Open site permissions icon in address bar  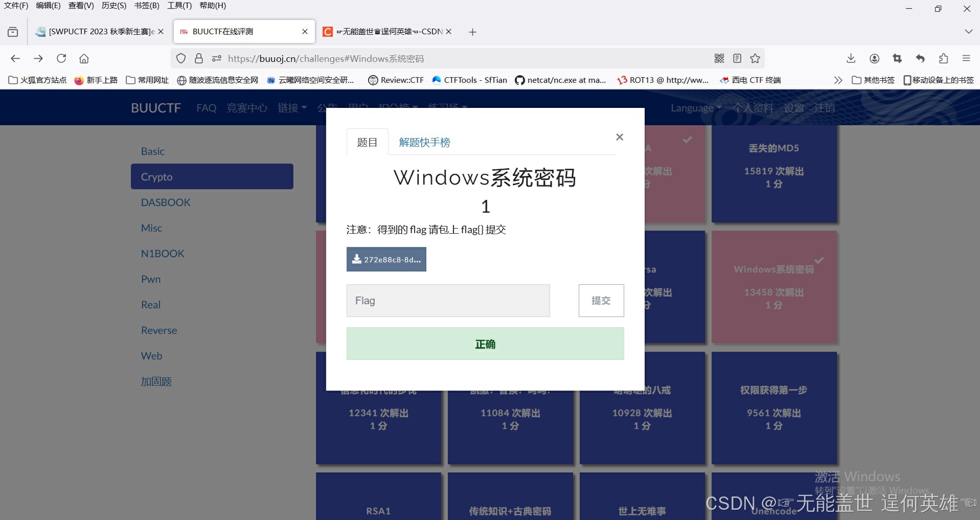coord(217,58)
